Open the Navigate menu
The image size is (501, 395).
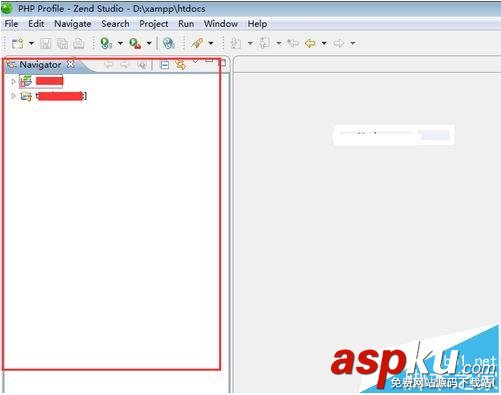(x=73, y=24)
